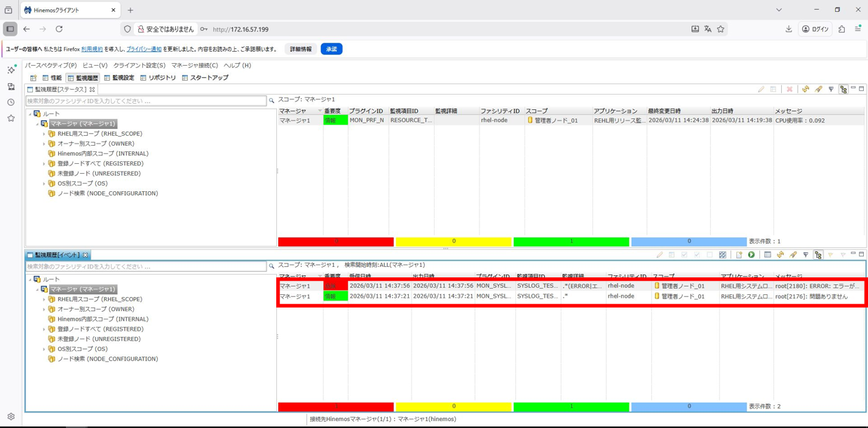Open the クライアント設定(S) menu
This screenshot has height=428, width=868.
click(139, 65)
